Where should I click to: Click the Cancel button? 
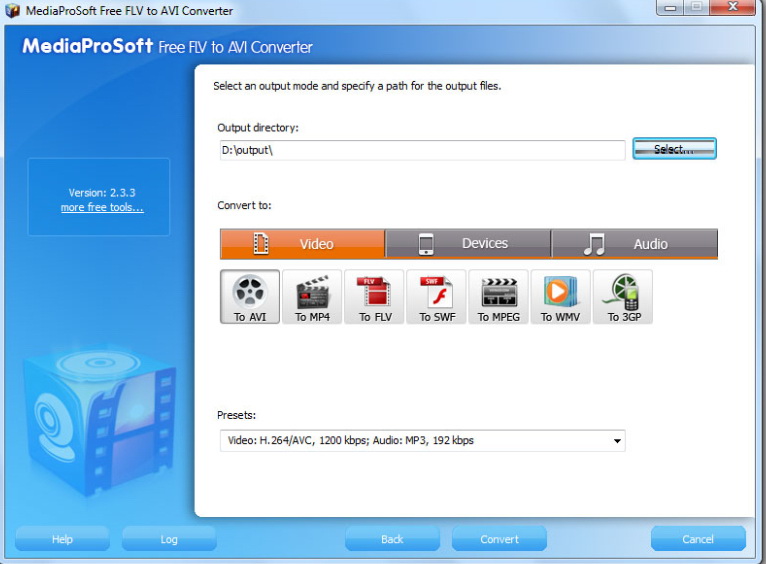[x=698, y=539]
